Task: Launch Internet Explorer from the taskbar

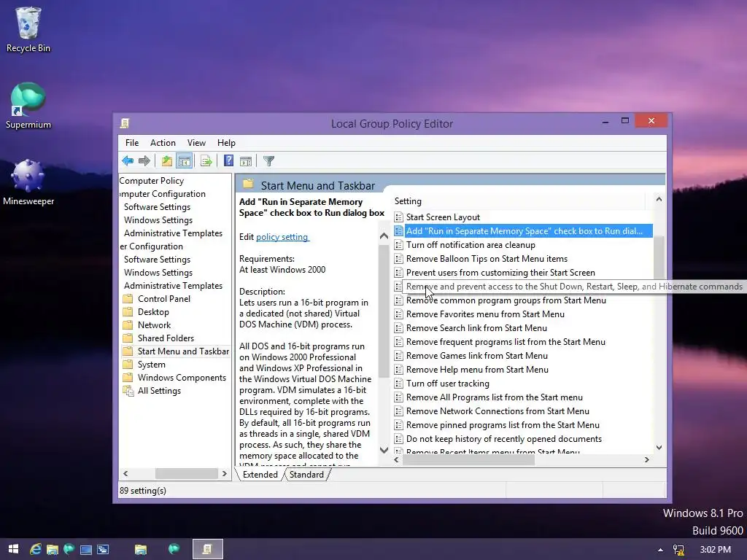Action: click(35, 550)
